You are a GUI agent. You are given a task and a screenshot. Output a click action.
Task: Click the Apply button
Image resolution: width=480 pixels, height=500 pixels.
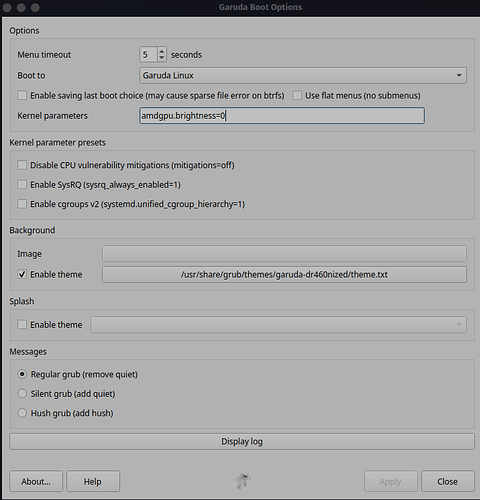(x=390, y=481)
